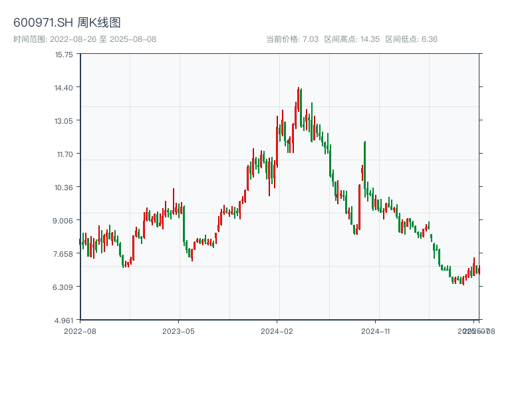532x399 pixels.
Task: Click the last candlestick at the right edge
Action: (478, 269)
